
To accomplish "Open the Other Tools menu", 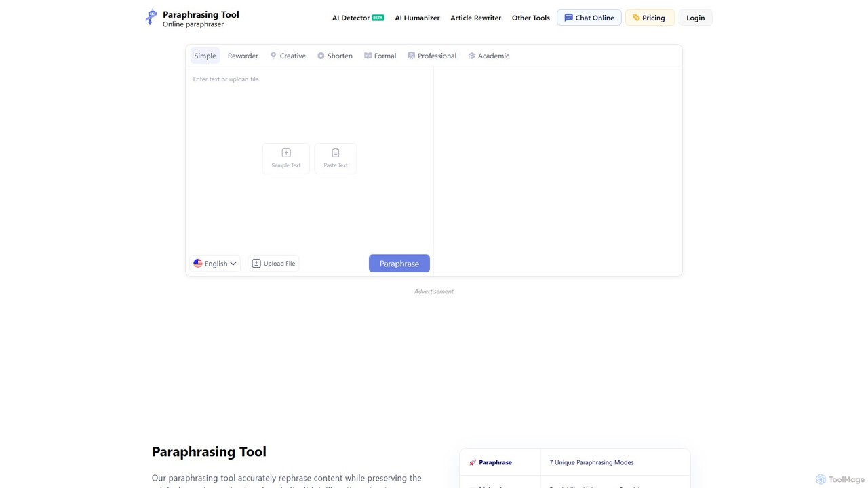I will pos(531,18).
